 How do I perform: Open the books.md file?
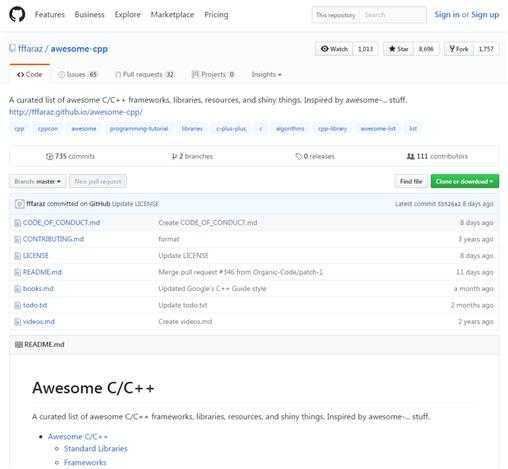click(38, 288)
